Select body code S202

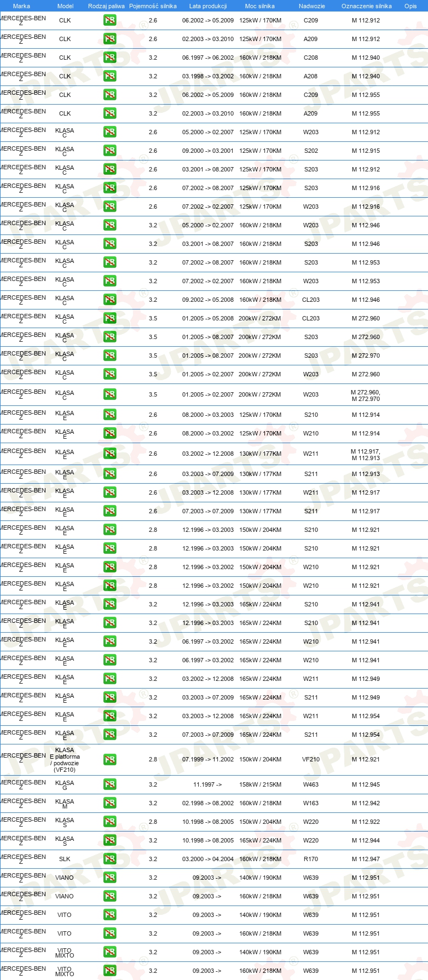311,151
